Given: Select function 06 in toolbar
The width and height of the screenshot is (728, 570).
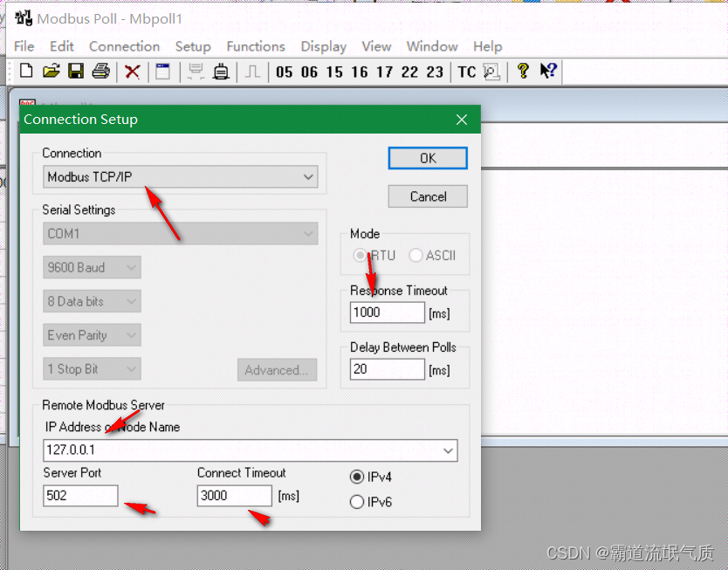Looking at the screenshot, I should tap(309, 72).
